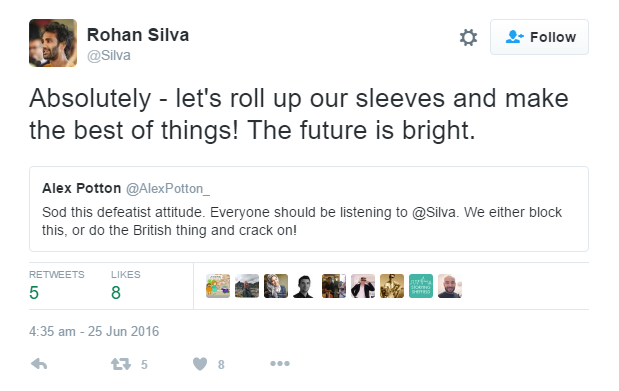Open the @Silva mention in quoted tweet

pos(434,212)
